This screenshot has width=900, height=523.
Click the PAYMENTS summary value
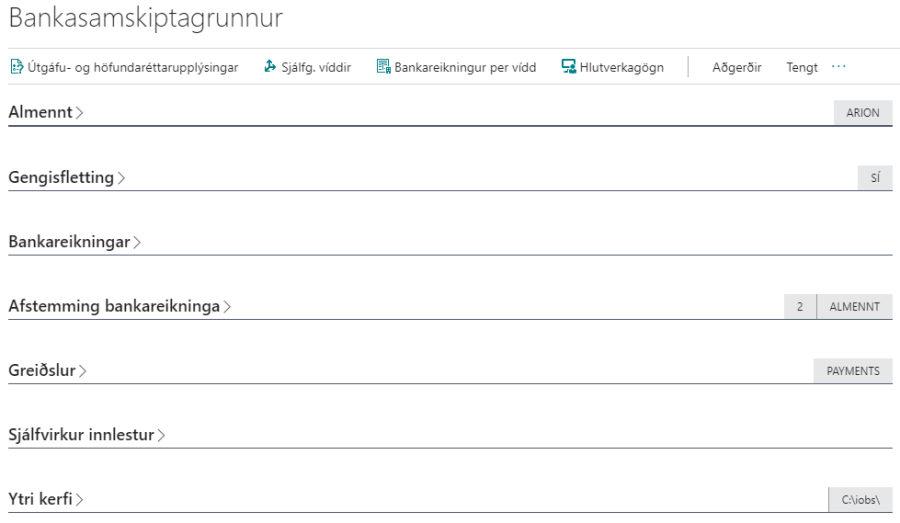click(852, 371)
